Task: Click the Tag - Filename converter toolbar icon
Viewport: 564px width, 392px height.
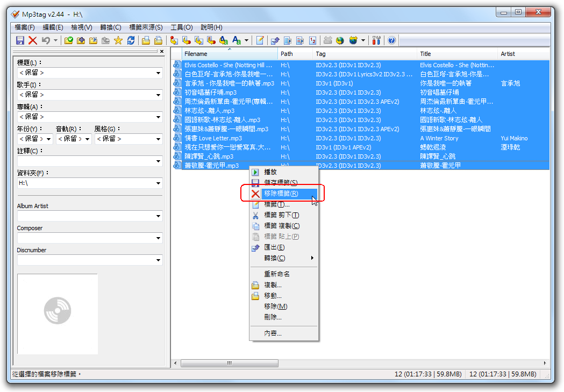Action: pyautogui.click(x=174, y=40)
